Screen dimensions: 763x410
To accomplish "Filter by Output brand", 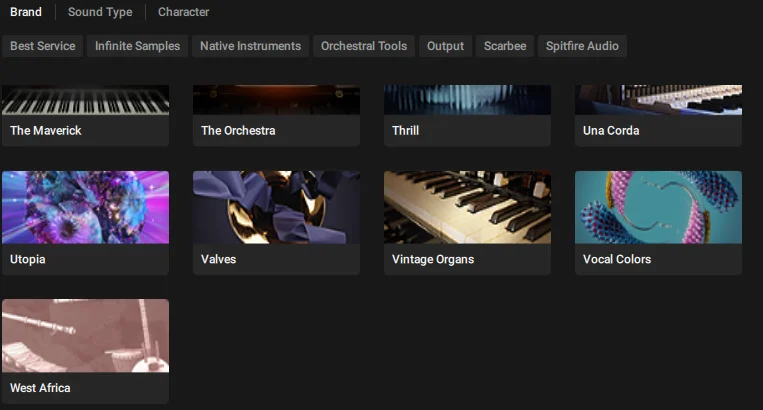I will (445, 46).
